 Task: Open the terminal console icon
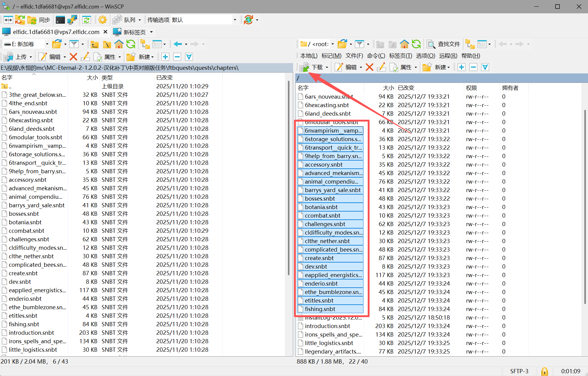pyautogui.click(x=60, y=20)
